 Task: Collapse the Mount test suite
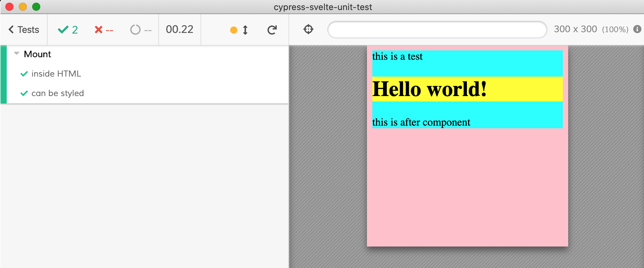point(16,53)
